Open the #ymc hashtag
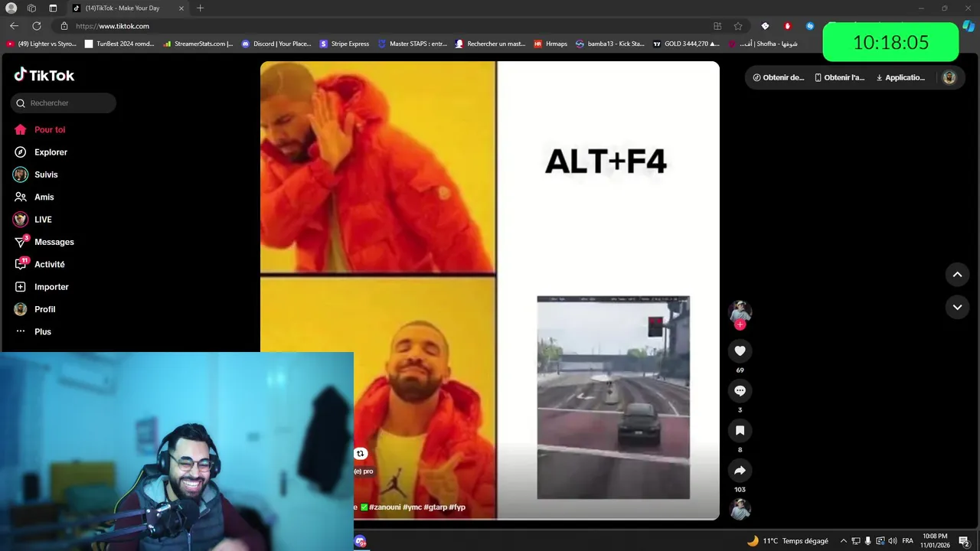 [x=412, y=507]
